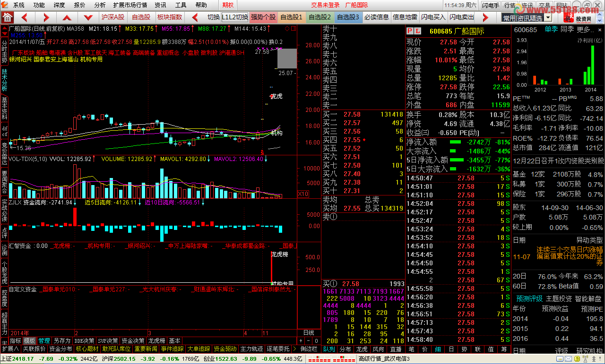The image size is (605, 364).
Task: Open the 报价 menu
Action: 80,5
